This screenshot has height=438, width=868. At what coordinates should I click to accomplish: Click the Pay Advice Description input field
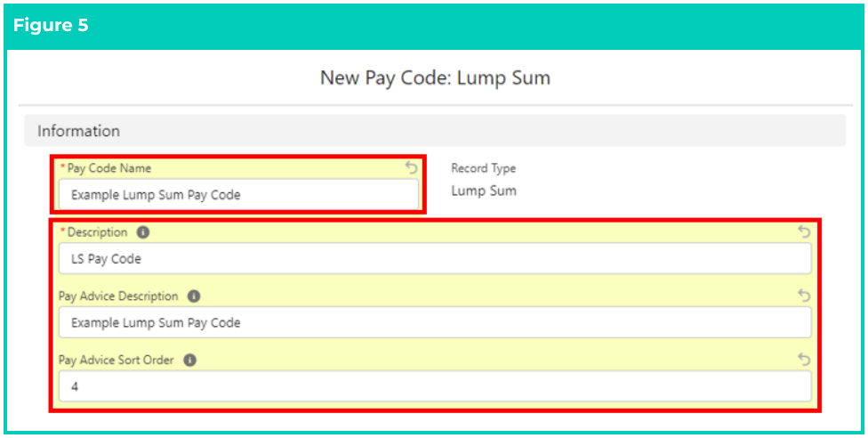point(435,322)
